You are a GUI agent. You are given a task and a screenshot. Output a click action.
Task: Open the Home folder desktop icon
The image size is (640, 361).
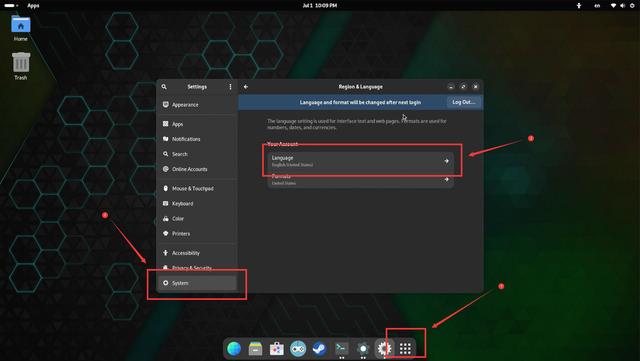pos(21,29)
